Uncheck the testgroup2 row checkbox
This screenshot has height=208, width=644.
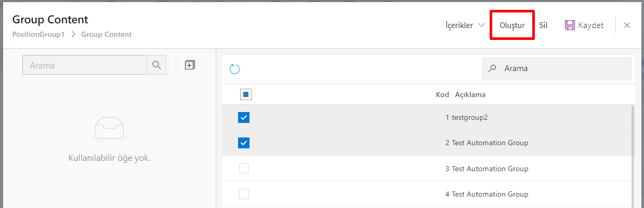(244, 118)
